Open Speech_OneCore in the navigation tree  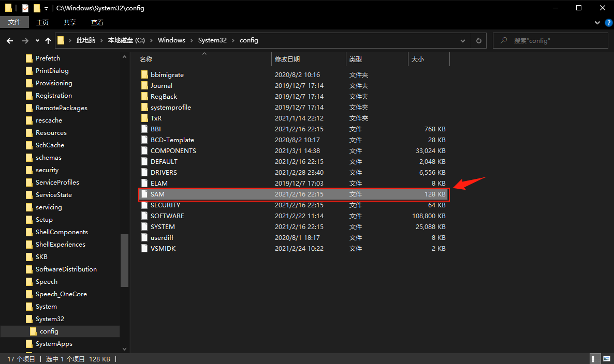(61, 294)
